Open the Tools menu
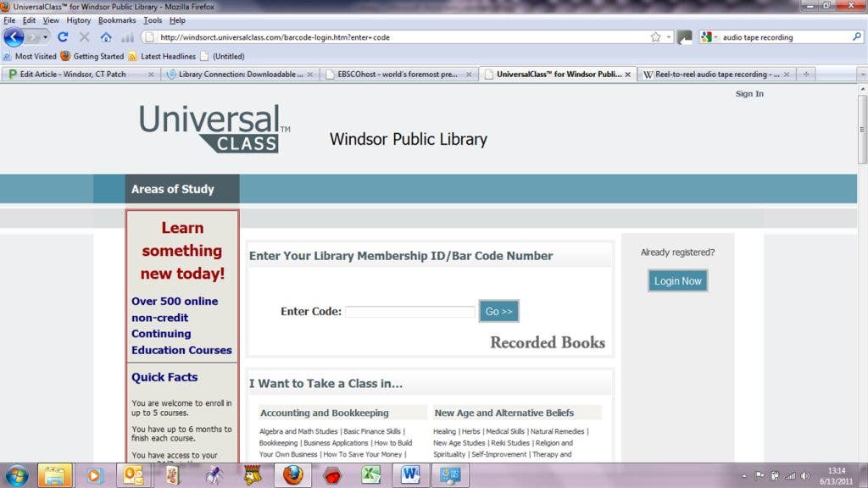The image size is (868, 488). click(153, 20)
